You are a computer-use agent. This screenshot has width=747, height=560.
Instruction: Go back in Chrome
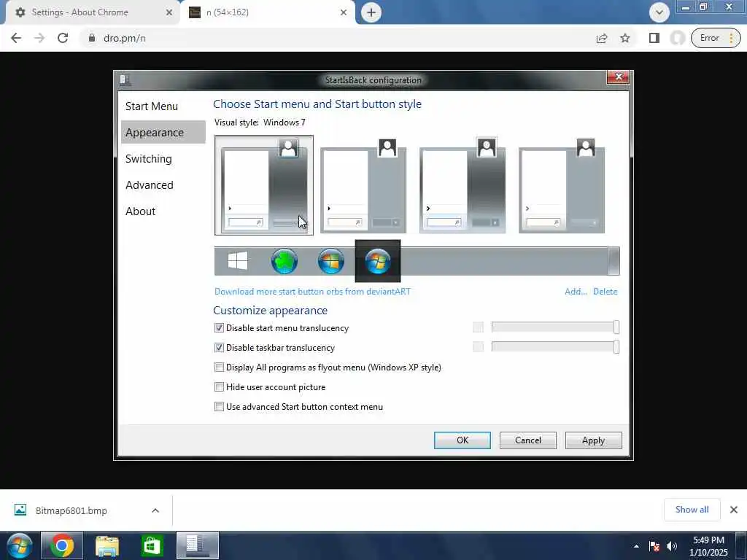[16, 38]
